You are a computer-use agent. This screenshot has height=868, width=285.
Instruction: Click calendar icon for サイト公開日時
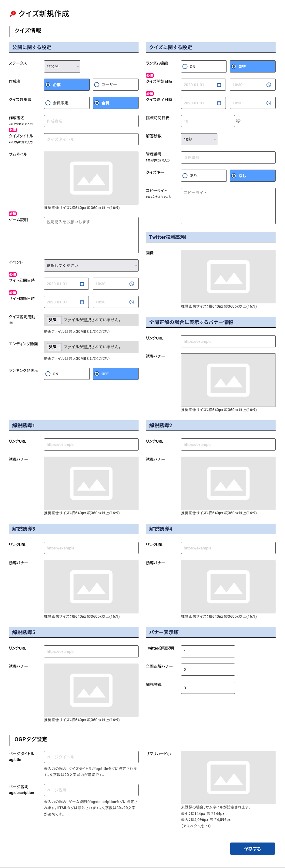click(x=82, y=284)
